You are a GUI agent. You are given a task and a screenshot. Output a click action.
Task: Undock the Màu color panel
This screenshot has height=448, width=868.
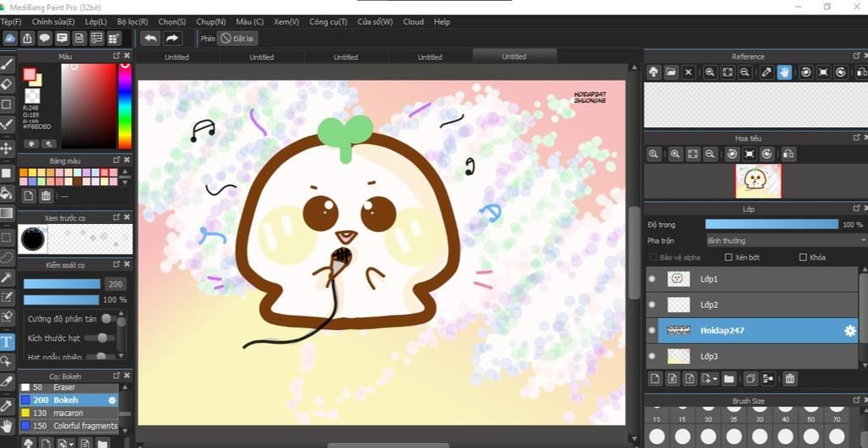pyautogui.click(x=116, y=56)
